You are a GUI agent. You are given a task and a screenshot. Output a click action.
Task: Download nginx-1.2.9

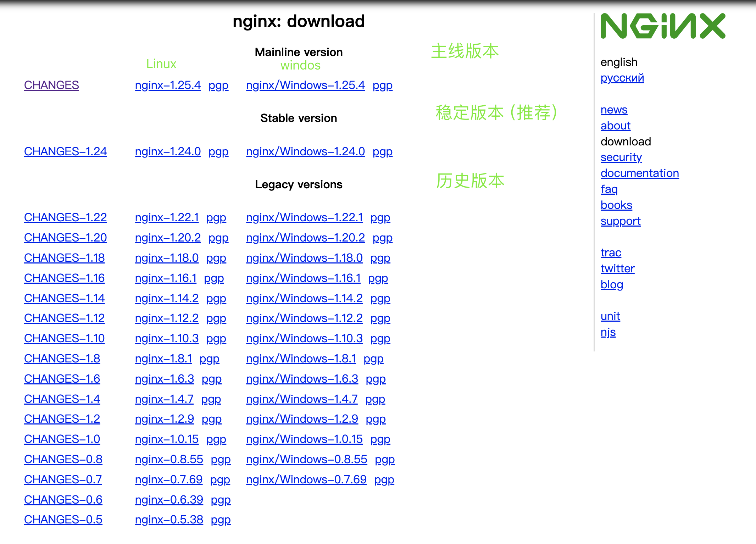(x=165, y=419)
